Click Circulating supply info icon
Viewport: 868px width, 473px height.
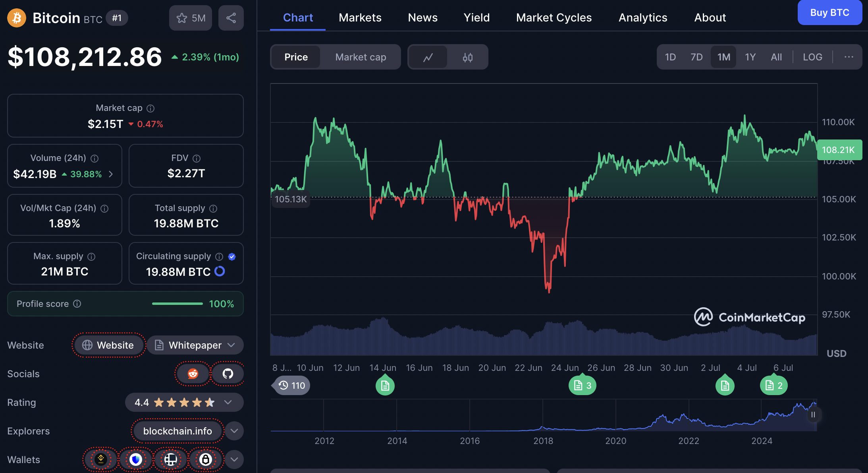(219, 256)
